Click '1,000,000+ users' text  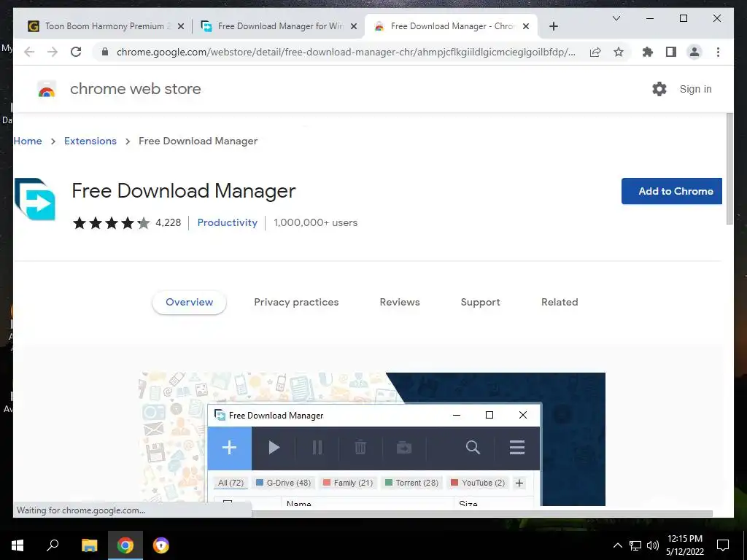(x=315, y=223)
